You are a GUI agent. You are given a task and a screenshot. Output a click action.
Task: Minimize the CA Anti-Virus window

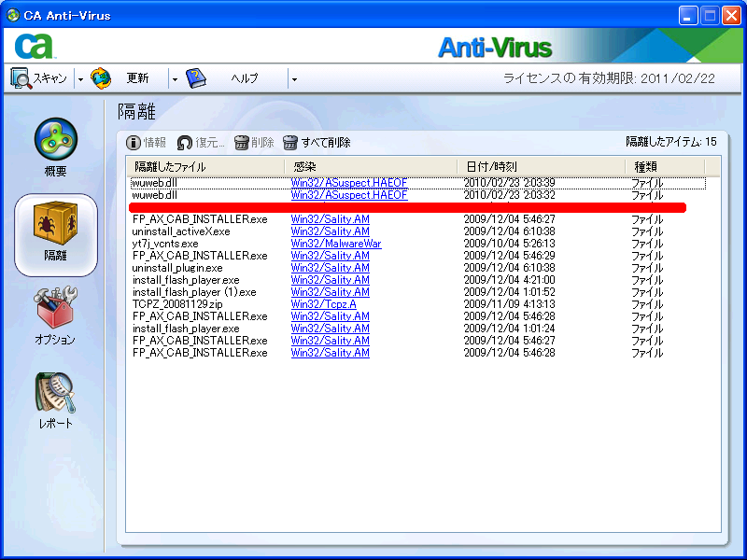[687, 16]
